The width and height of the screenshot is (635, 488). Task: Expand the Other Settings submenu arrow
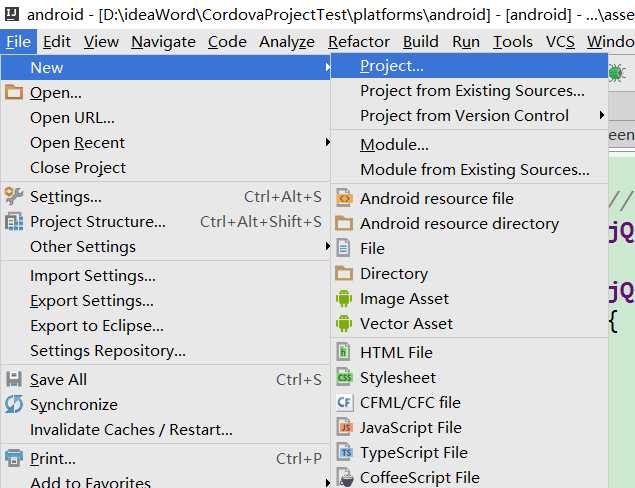(327, 246)
